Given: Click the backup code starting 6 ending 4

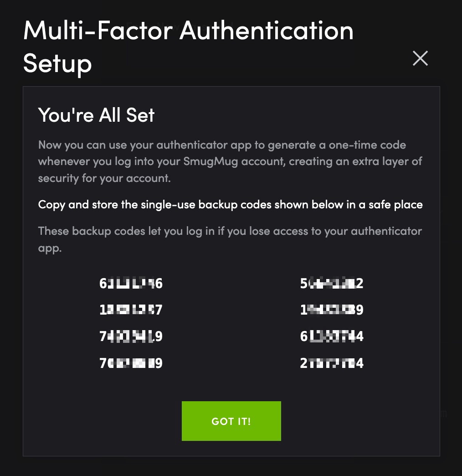Looking at the screenshot, I should tap(332, 336).
